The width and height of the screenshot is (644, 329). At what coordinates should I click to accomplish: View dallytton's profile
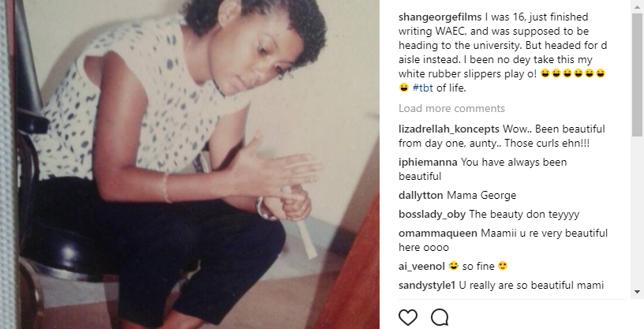(x=421, y=195)
